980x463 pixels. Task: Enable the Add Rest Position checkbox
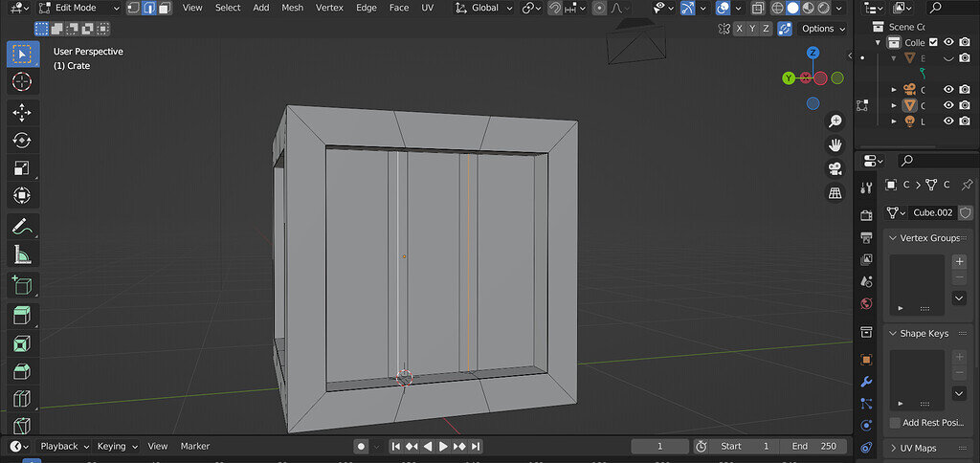tap(895, 423)
